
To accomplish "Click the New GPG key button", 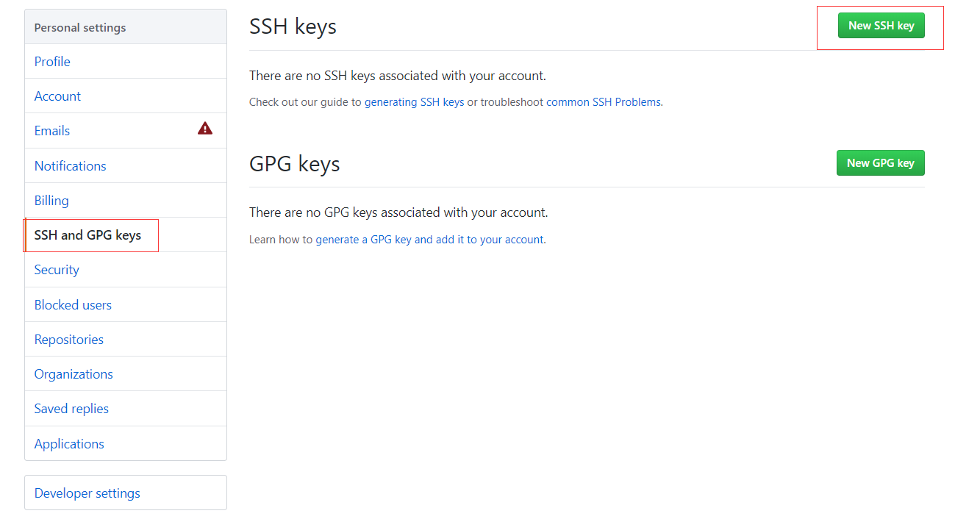I will click(880, 163).
